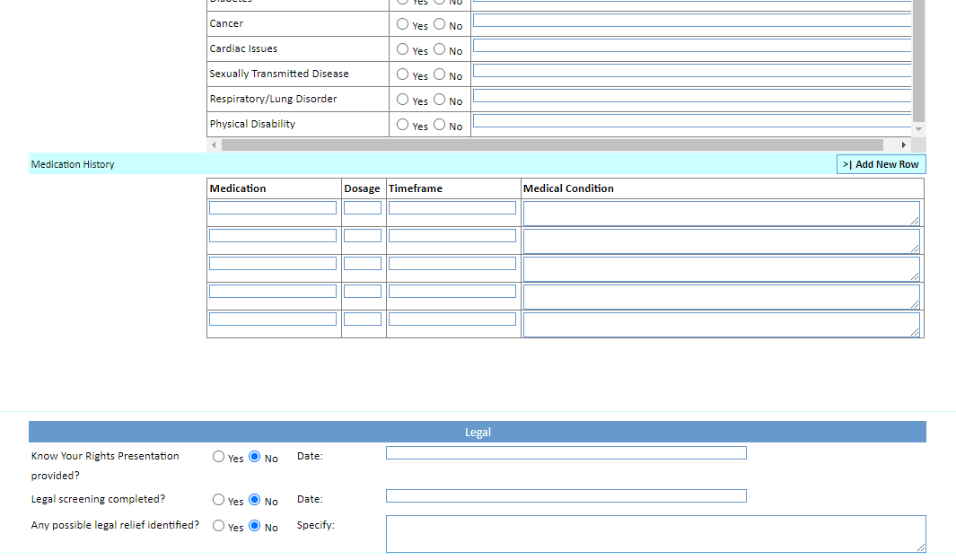Select Yes for Sexually Transmitted Disease
The width and height of the screenshot is (956, 560).
[x=403, y=74]
